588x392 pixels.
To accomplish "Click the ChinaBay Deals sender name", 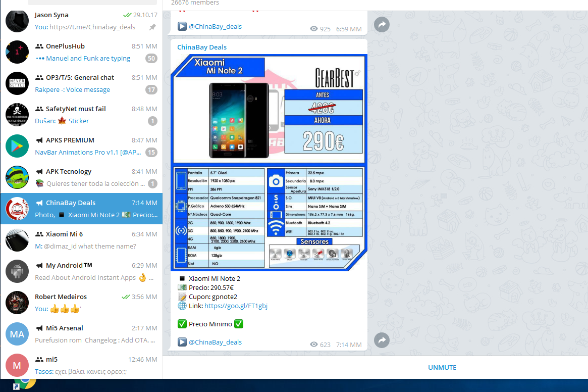I will pos(202,47).
